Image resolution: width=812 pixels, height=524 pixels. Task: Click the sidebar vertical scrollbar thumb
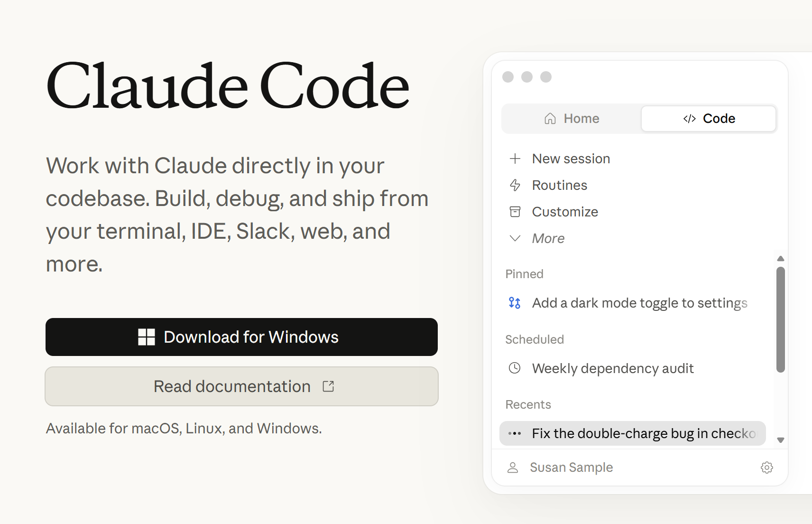click(781, 319)
